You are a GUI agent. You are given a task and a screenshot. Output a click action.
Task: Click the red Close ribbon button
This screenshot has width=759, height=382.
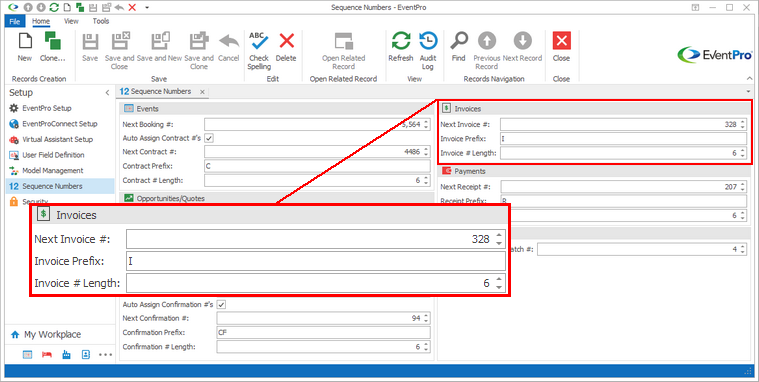[562, 46]
